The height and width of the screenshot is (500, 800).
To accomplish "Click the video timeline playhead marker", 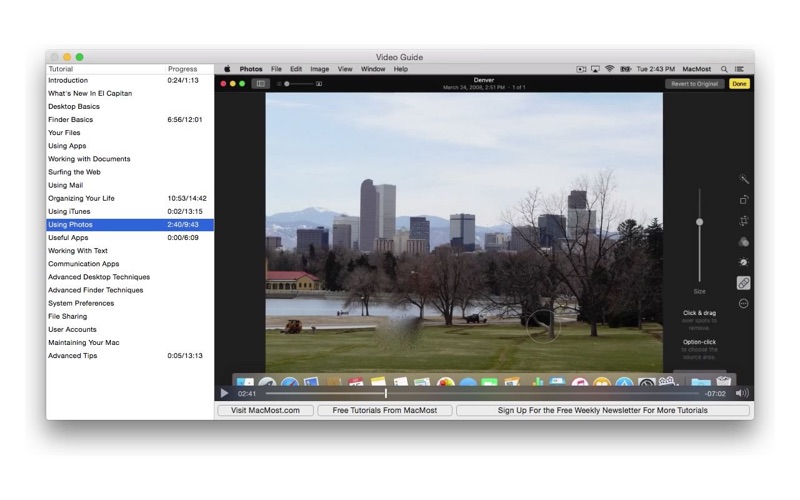I will pyautogui.click(x=386, y=393).
